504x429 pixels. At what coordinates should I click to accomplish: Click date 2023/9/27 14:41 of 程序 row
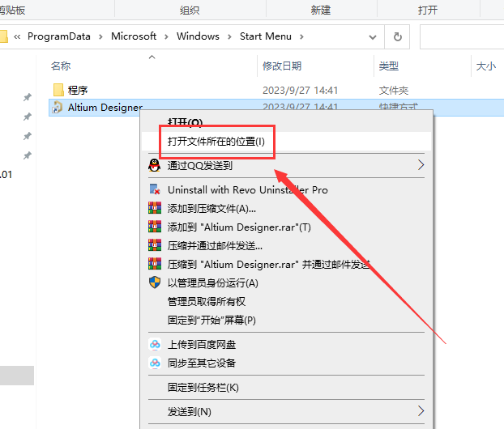(x=300, y=90)
